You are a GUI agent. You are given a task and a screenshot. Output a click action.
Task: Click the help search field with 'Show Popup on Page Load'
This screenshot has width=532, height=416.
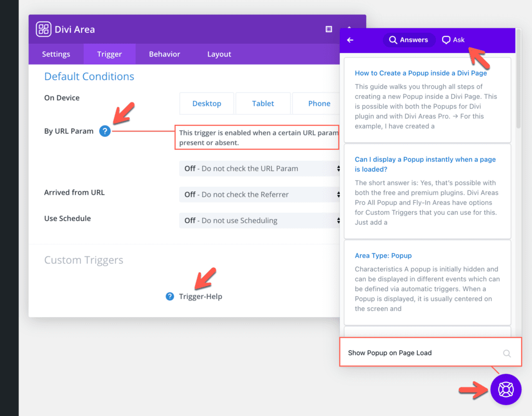tap(430, 352)
